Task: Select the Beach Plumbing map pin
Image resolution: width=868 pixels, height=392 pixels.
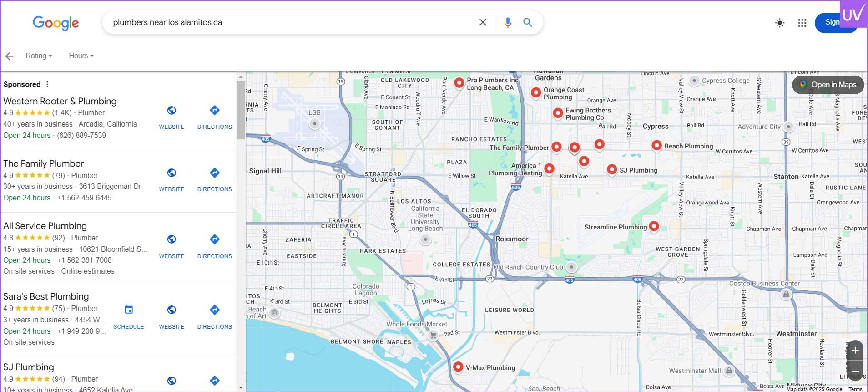Action: click(x=656, y=145)
